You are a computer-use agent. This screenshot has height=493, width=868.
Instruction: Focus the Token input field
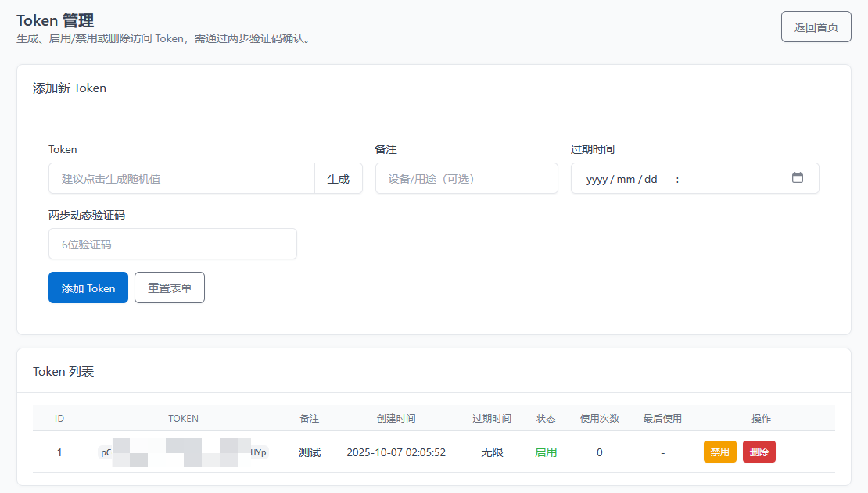point(181,179)
